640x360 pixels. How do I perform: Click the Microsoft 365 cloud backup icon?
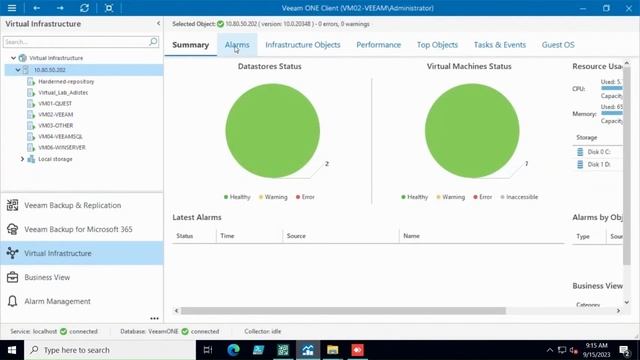pyautogui.click(x=12, y=229)
